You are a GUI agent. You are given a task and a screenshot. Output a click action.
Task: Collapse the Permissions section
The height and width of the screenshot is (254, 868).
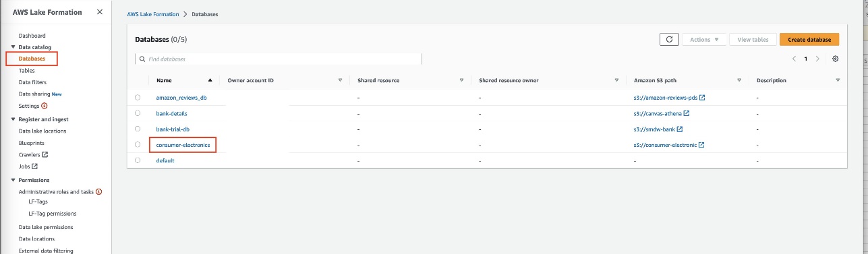(x=13, y=180)
